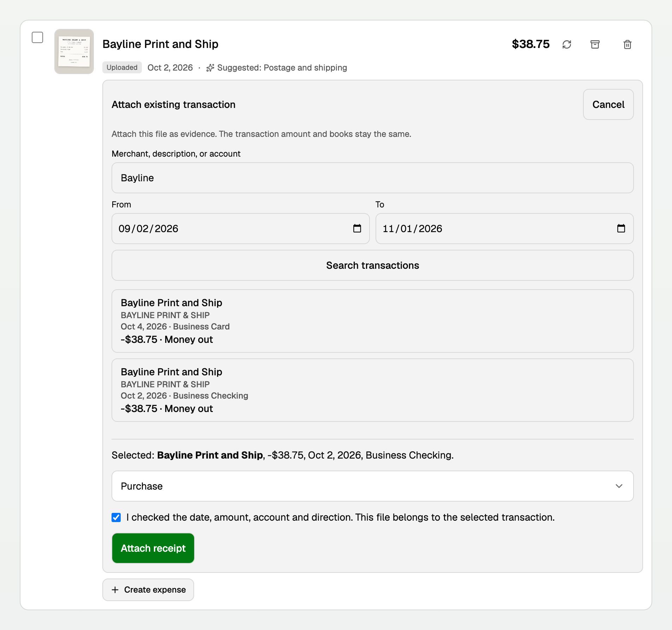Image resolution: width=672 pixels, height=630 pixels.
Task: Click the green Attach receipt button
Action: (153, 548)
